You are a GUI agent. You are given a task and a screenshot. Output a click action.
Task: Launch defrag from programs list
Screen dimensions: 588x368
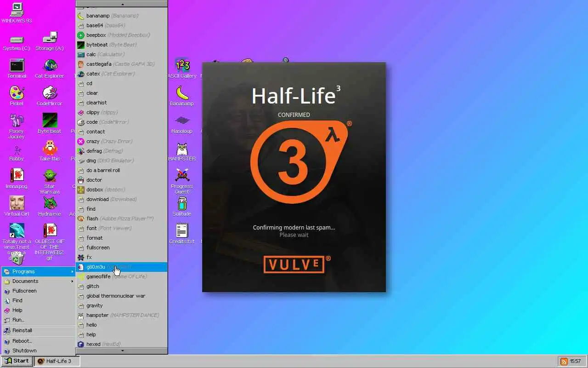click(122, 151)
